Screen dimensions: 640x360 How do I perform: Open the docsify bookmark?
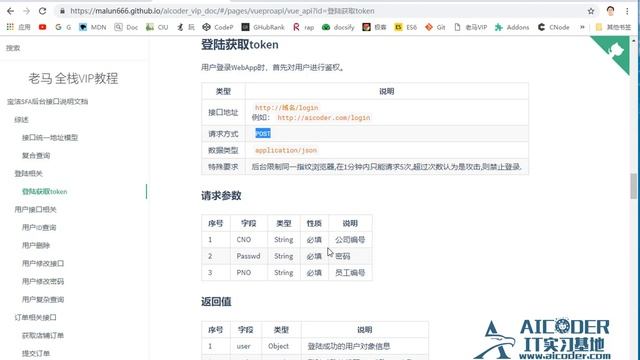pos(338,27)
